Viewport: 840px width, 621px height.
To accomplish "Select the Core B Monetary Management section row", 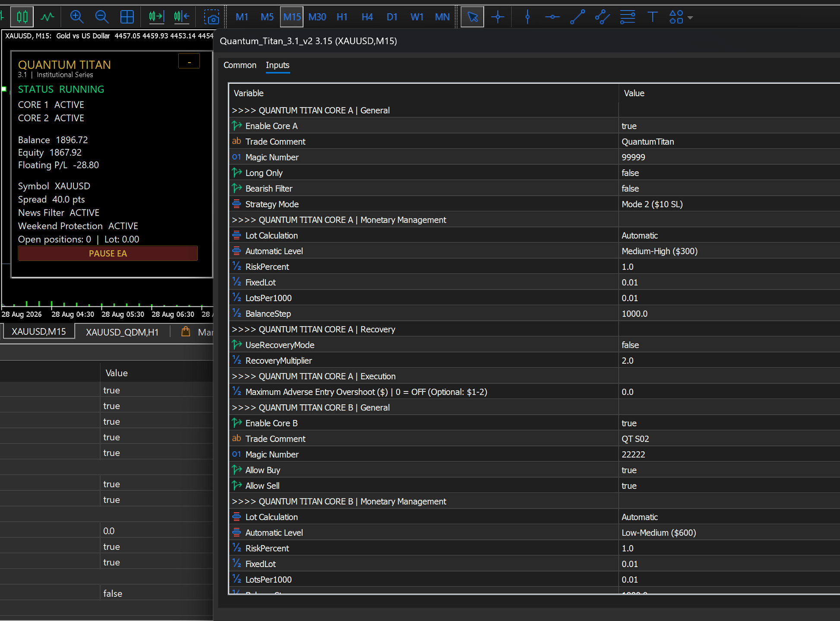I will click(x=534, y=501).
